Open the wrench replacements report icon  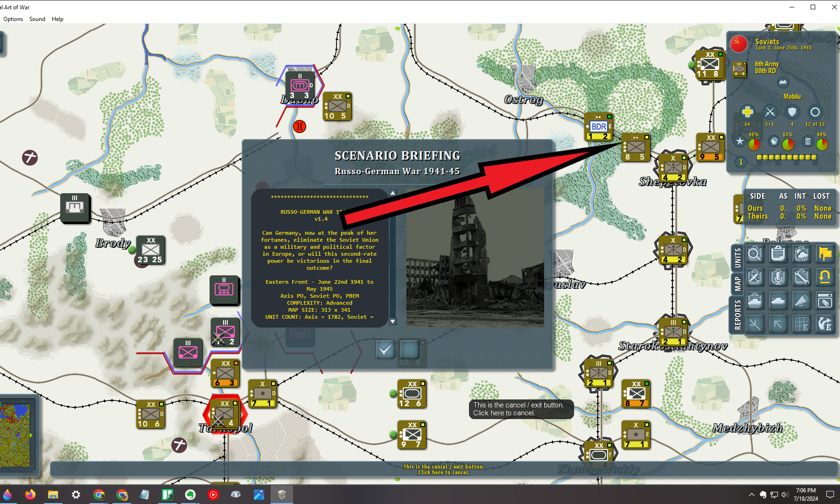(801, 278)
